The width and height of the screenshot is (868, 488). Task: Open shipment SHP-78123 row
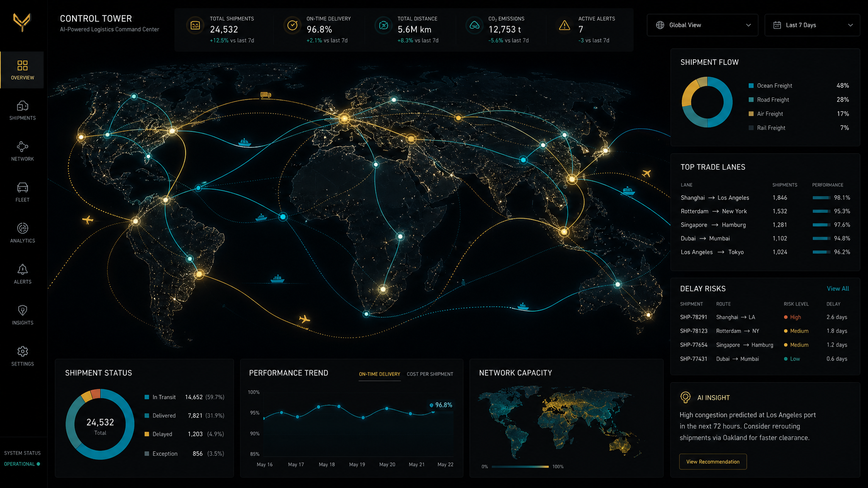click(764, 331)
